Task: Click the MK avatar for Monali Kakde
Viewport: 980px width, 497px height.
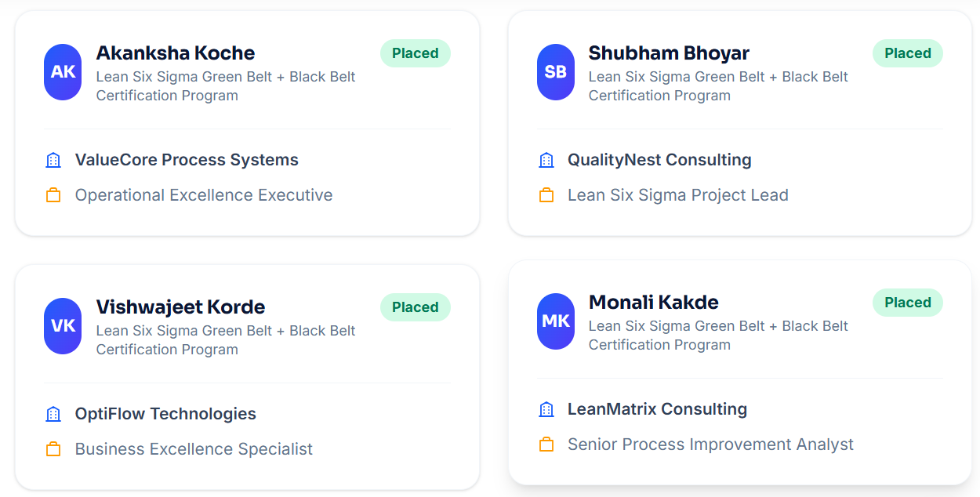Action: point(555,321)
